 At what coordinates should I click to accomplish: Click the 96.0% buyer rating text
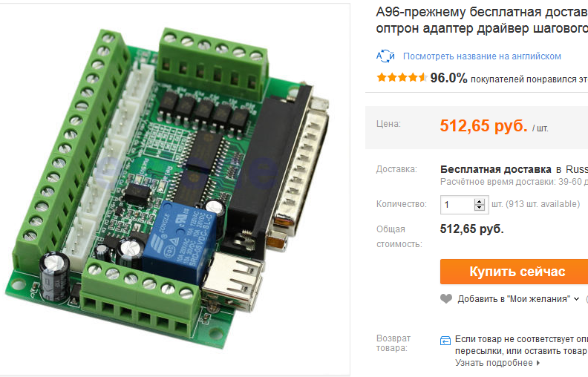(449, 78)
